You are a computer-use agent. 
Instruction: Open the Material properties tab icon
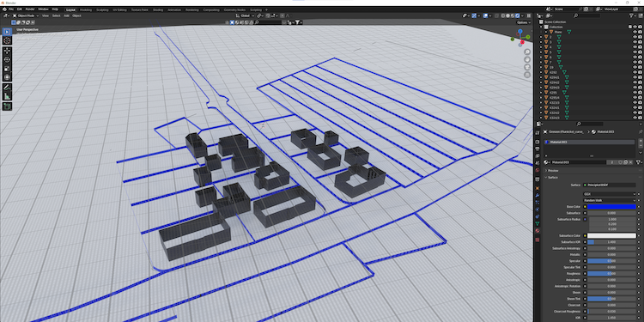pos(538,231)
